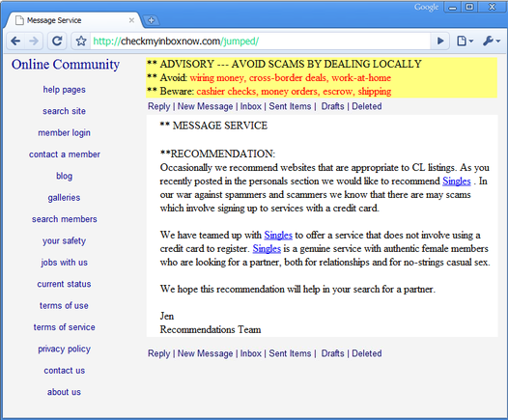Click the first Singles link in the message

click(x=457, y=181)
